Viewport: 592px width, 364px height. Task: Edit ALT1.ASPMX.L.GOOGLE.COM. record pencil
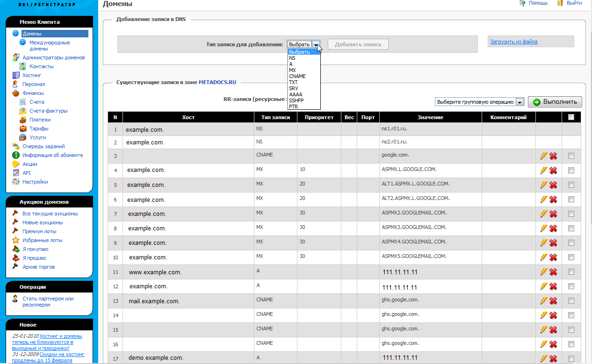[543, 185]
